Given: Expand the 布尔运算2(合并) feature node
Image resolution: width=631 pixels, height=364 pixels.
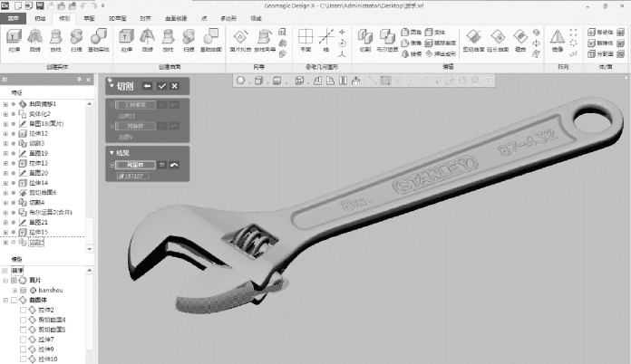Looking at the screenshot, I should click(x=5, y=212).
